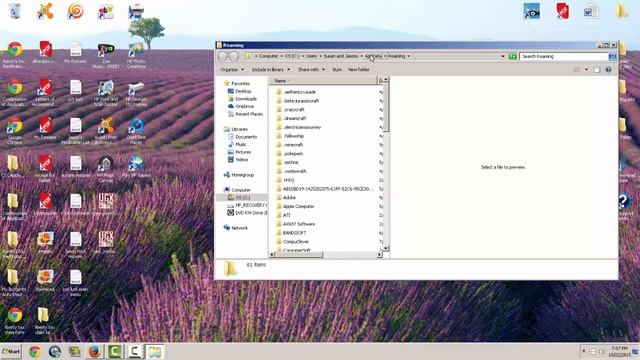
Task: Select the .voidswrath folder
Action: (295, 171)
